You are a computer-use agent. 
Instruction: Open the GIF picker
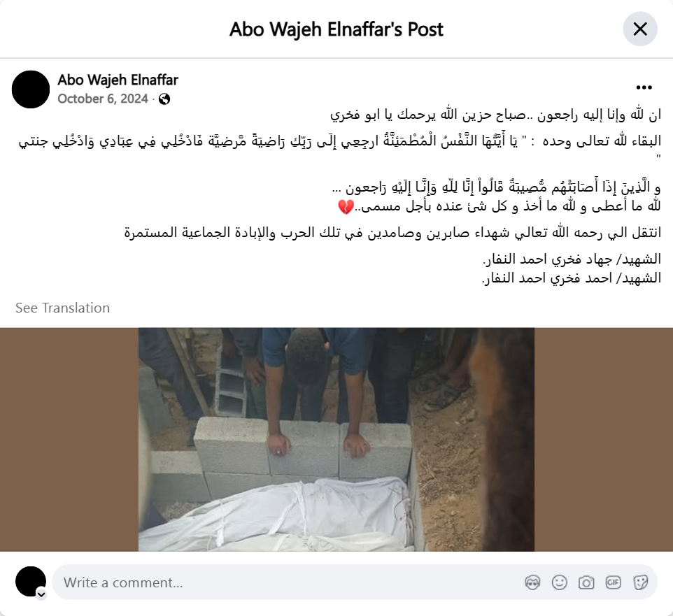coord(613,582)
